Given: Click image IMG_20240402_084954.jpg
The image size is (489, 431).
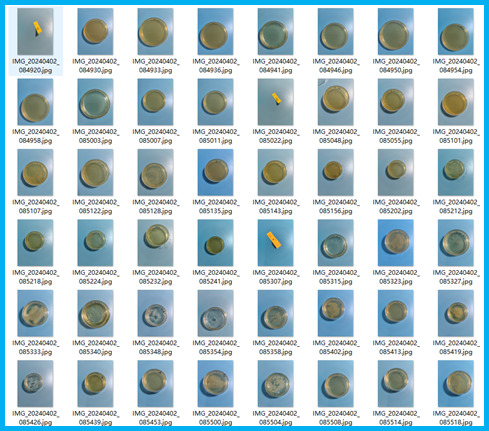Looking at the screenshot, I should 456,32.
